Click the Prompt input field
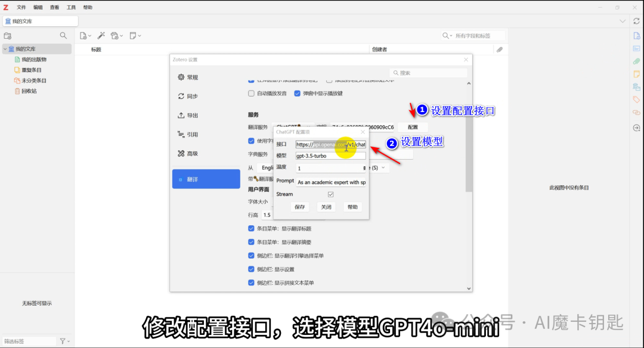The image size is (644, 348). pos(331,182)
